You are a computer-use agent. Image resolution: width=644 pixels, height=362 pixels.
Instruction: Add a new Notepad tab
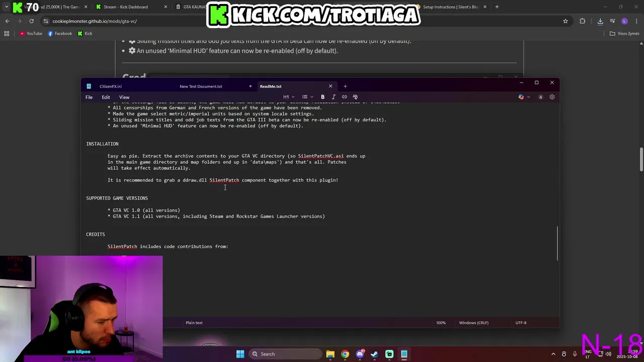click(345, 86)
